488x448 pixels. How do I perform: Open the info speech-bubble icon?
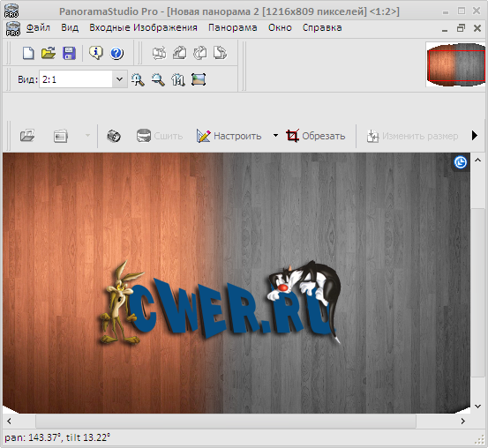pos(96,53)
